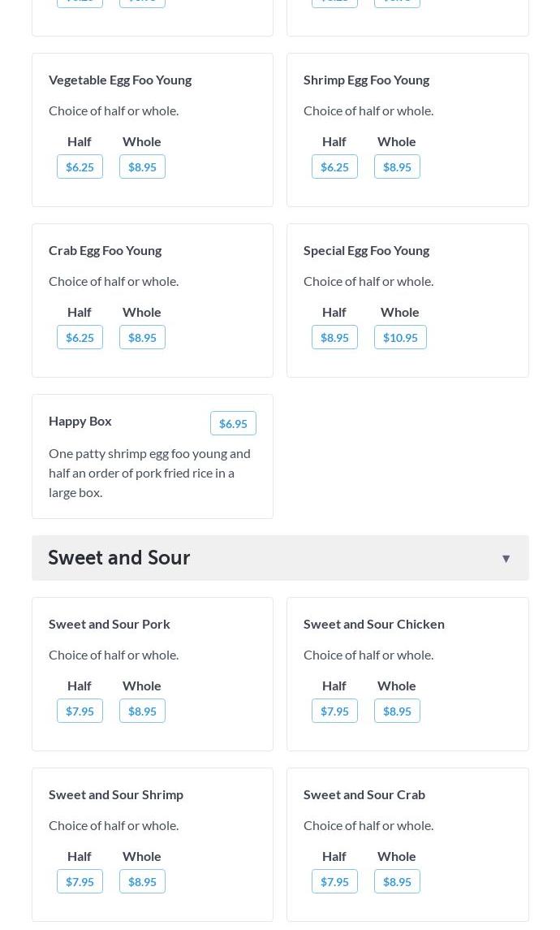Select Whole $8.95 Sweet and Sour Crab

click(x=397, y=881)
